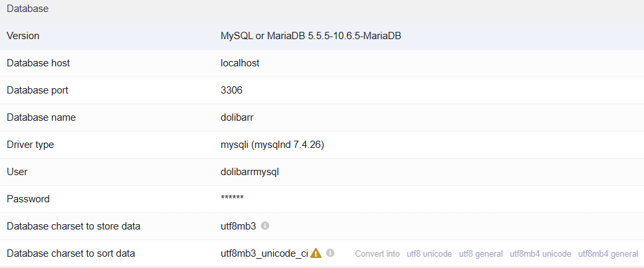This screenshot has height=268, width=644.
Task: Click the info icon after the warning triangle
Action: [x=330, y=253]
